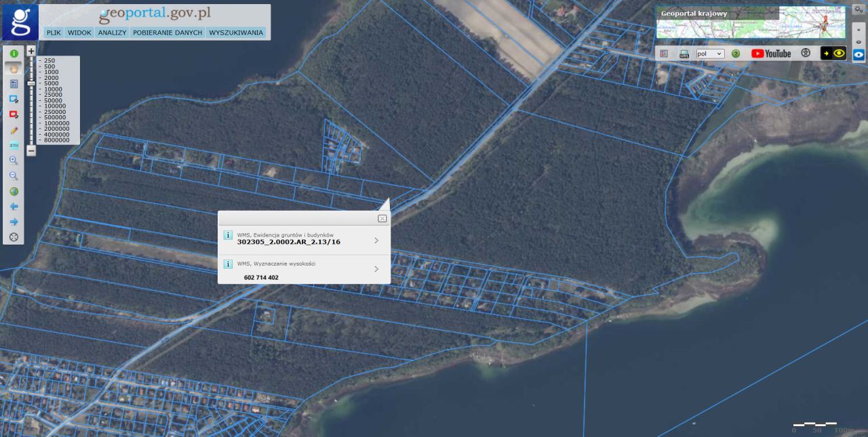Set map scale to 250
The image size is (868, 437).
tap(50, 60)
